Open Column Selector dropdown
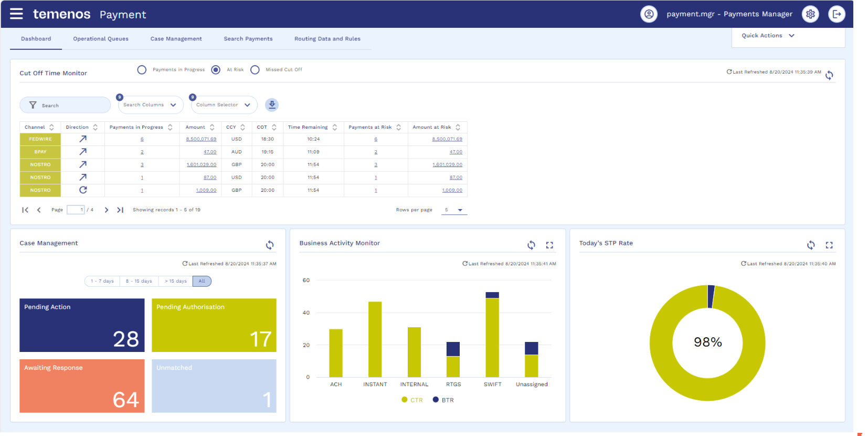The width and height of the screenshot is (868, 436). coord(224,105)
